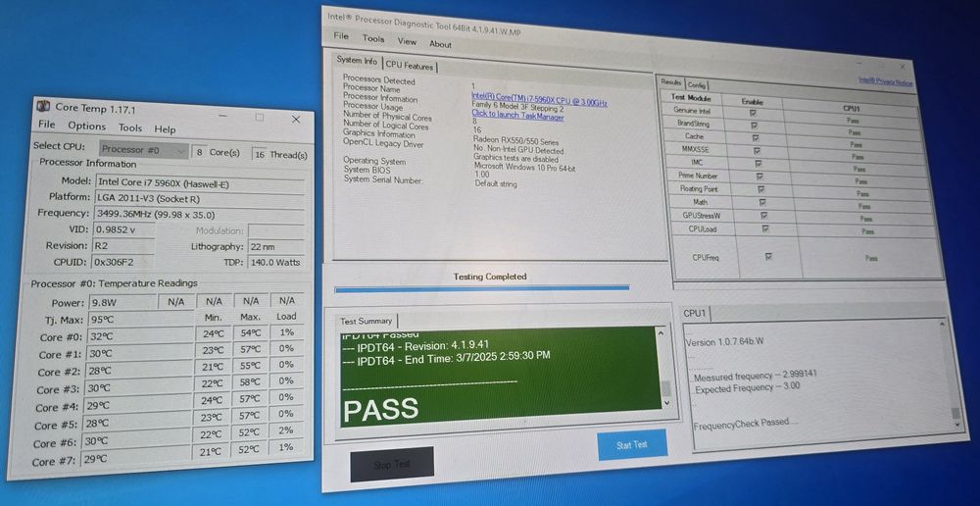The height and width of the screenshot is (506, 980).
Task: Open the Options menu in Core Temp
Action: [87, 126]
